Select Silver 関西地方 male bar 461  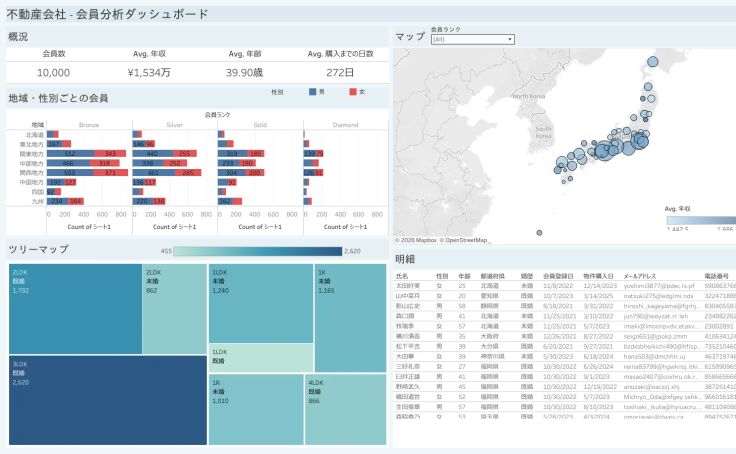coord(154,173)
